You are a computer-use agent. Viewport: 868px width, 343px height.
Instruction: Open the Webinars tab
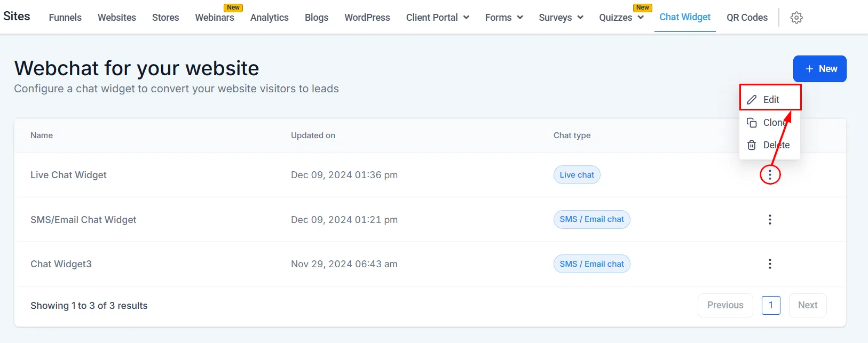pyautogui.click(x=215, y=18)
